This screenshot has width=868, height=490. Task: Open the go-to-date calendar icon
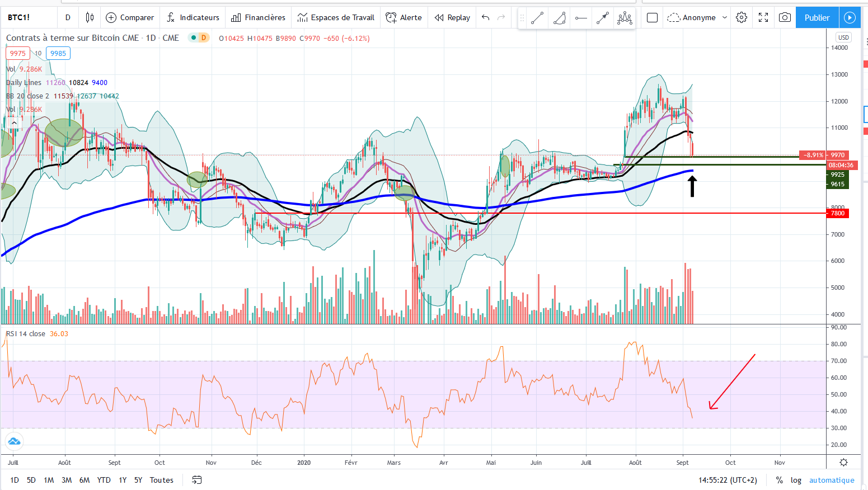[196, 480]
